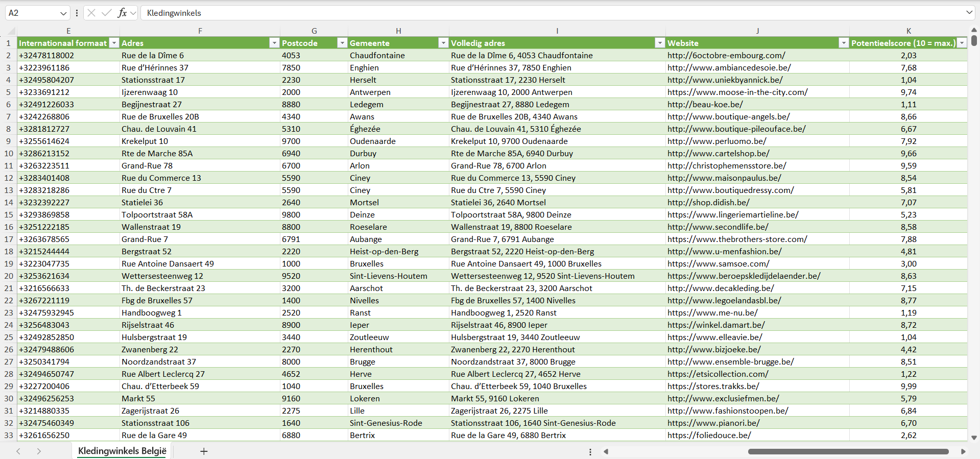980x459 pixels.
Task: Open link https://www.samsoe.com/
Action: [718, 263]
